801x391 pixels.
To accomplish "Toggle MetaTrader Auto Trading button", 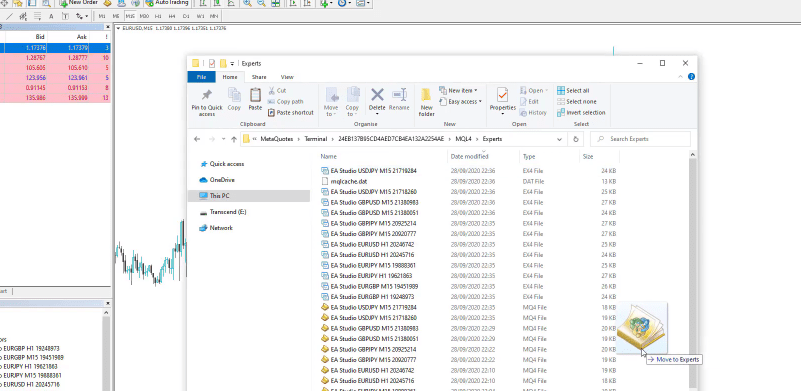I will pos(167,3).
